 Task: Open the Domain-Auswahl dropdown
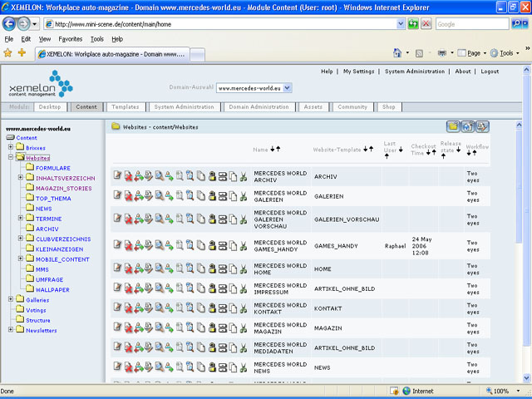287,88
